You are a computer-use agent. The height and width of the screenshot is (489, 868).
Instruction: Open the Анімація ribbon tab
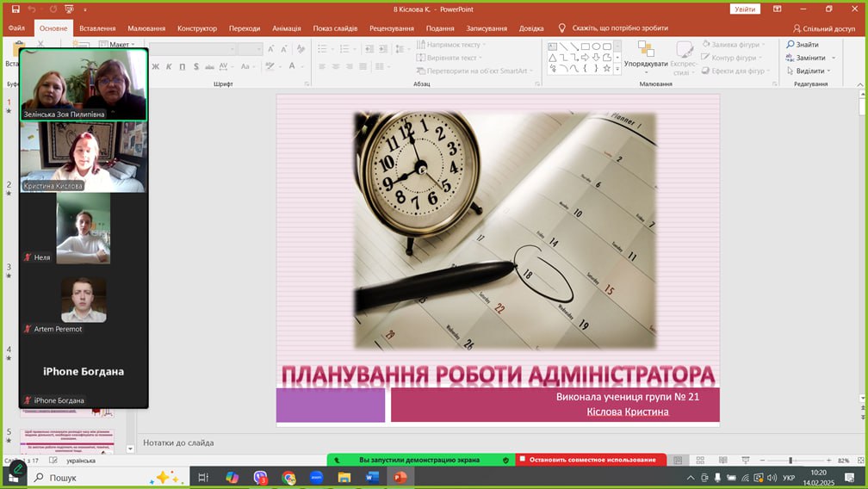pos(286,28)
